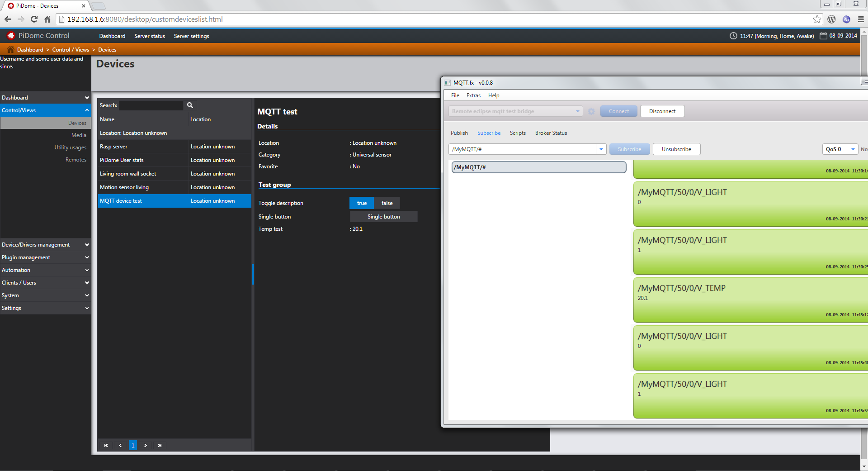
Task: Select the Rasp server device row
Action: (175, 147)
